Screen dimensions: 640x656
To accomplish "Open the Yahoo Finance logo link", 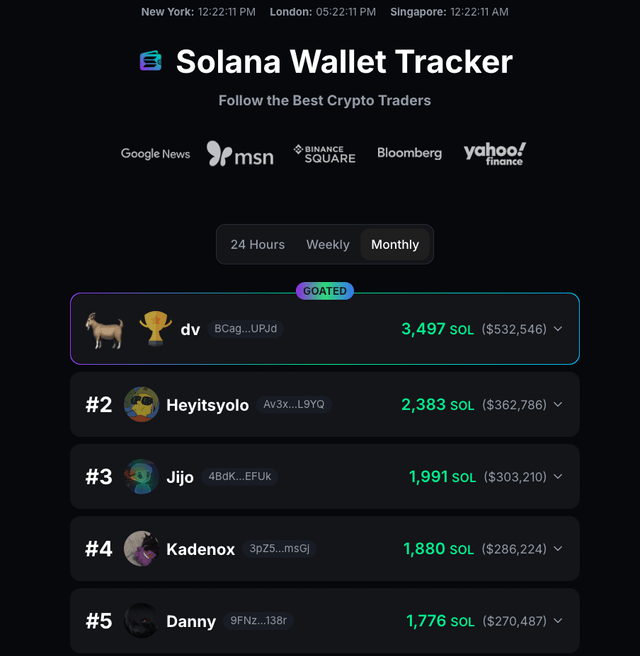I will click(494, 153).
